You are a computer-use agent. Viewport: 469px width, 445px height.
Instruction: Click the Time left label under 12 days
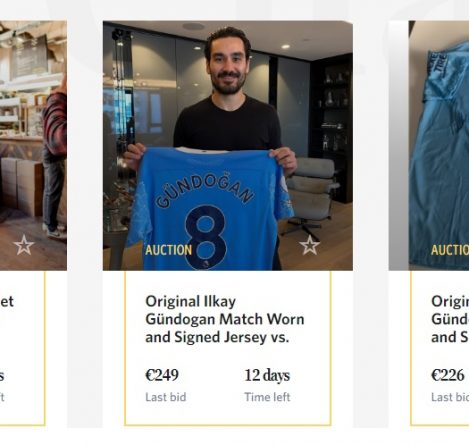coord(267,397)
